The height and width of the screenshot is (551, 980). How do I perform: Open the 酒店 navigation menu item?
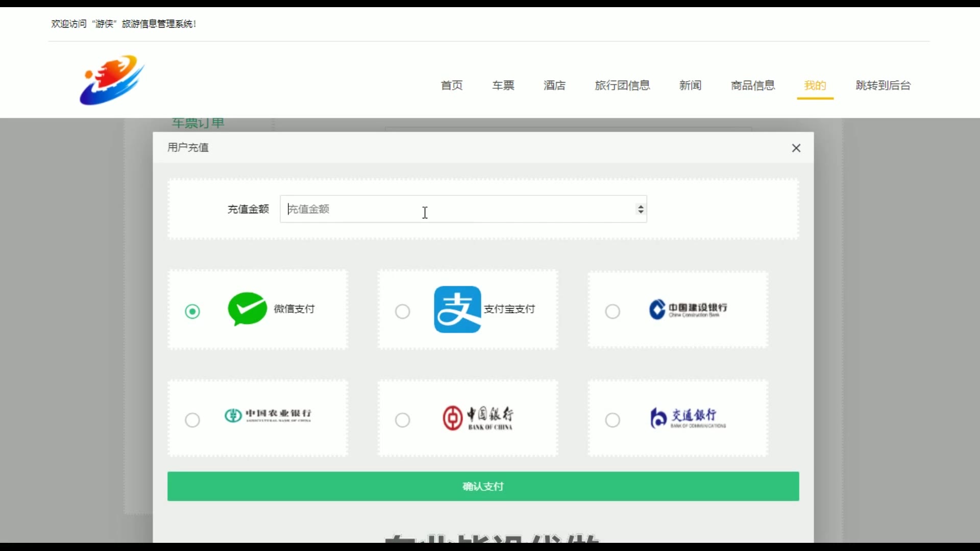point(554,85)
